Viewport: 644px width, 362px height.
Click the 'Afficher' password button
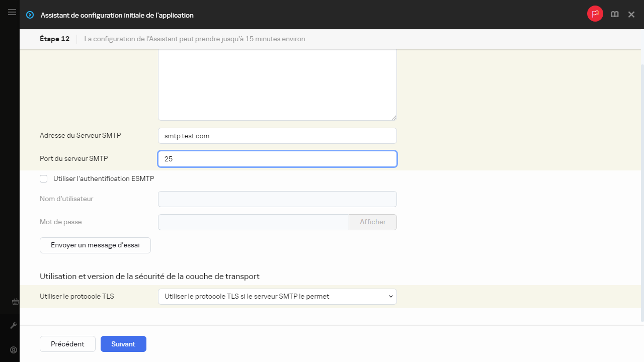(x=372, y=222)
